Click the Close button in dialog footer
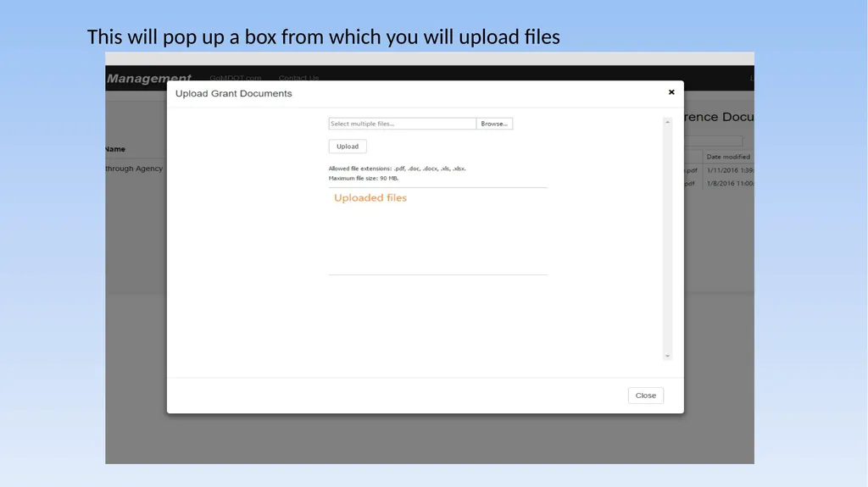This screenshot has width=868, height=487. 645,396
